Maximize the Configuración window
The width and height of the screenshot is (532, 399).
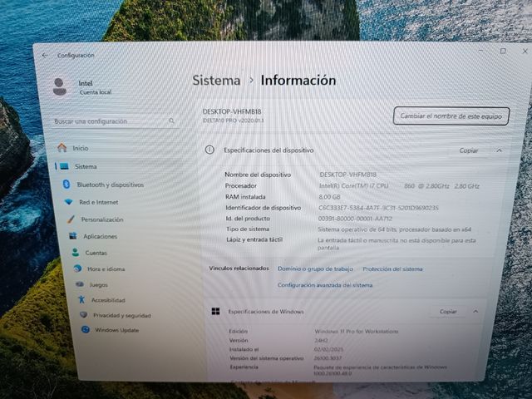click(x=503, y=51)
